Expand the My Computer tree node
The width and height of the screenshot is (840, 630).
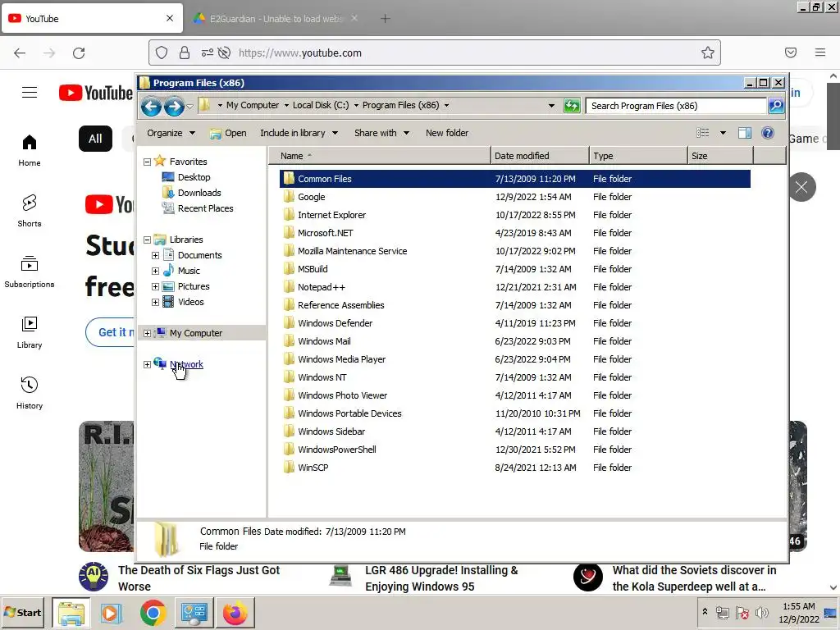click(148, 333)
